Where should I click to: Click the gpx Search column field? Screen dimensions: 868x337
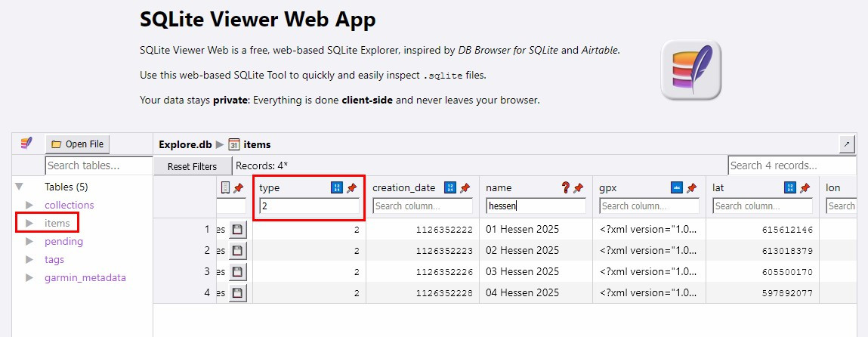[x=650, y=206]
